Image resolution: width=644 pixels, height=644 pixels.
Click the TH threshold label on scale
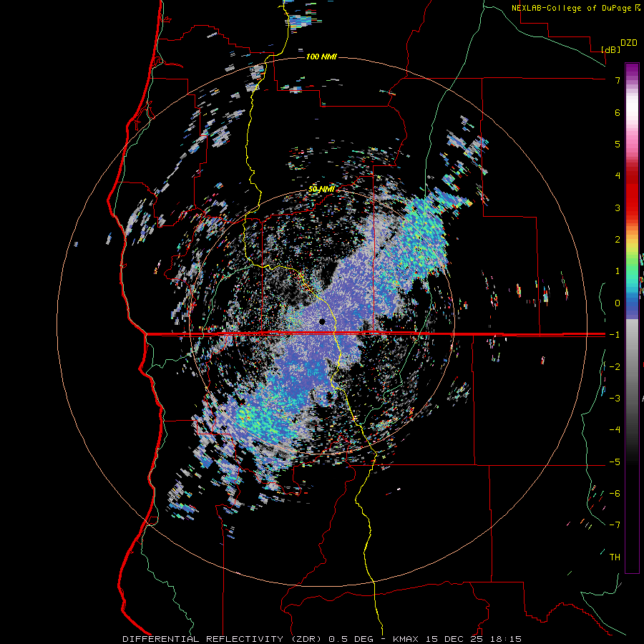[x=615, y=557]
